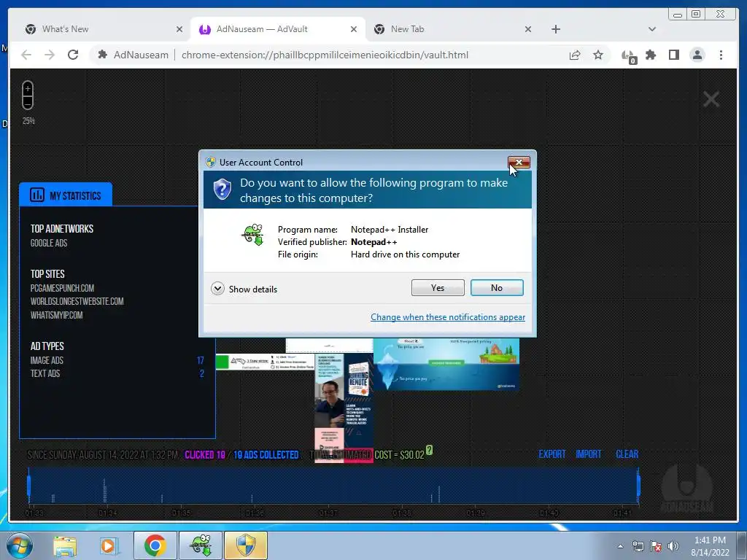Open a new browser tab with plus button
Image resolution: width=747 pixels, height=560 pixels.
coord(555,29)
